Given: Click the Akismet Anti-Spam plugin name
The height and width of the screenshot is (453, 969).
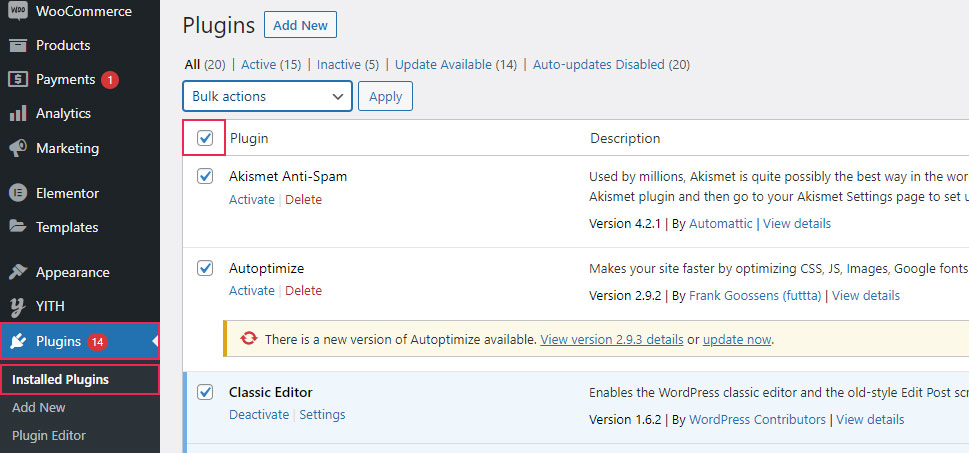Looking at the screenshot, I should point(288,176).
